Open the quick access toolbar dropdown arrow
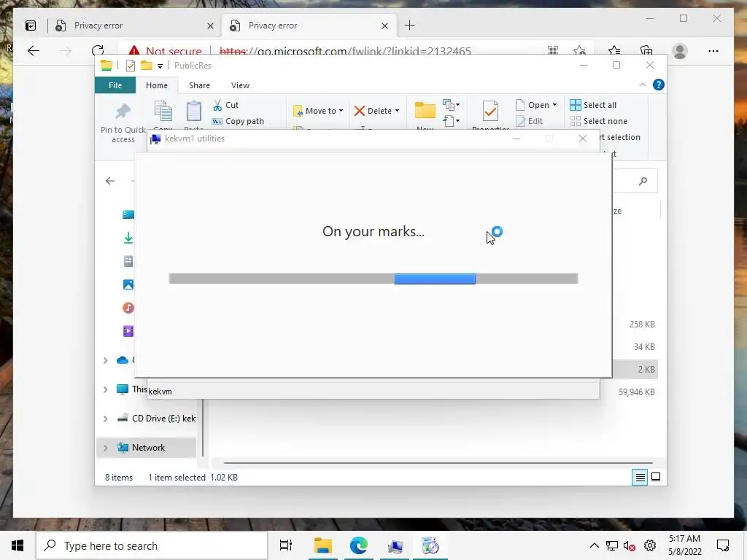This screenshot has height=560, width=747. click(160, 66)
